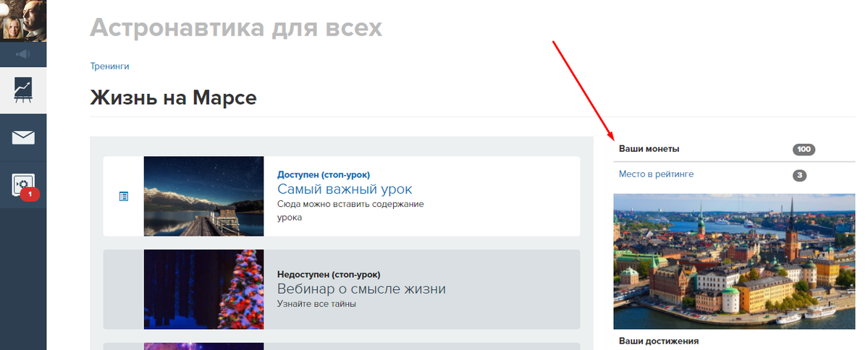Click the Вебинар о смысле жизни title
Viewport: 868px width, 350px height.
tap(361, 289)
